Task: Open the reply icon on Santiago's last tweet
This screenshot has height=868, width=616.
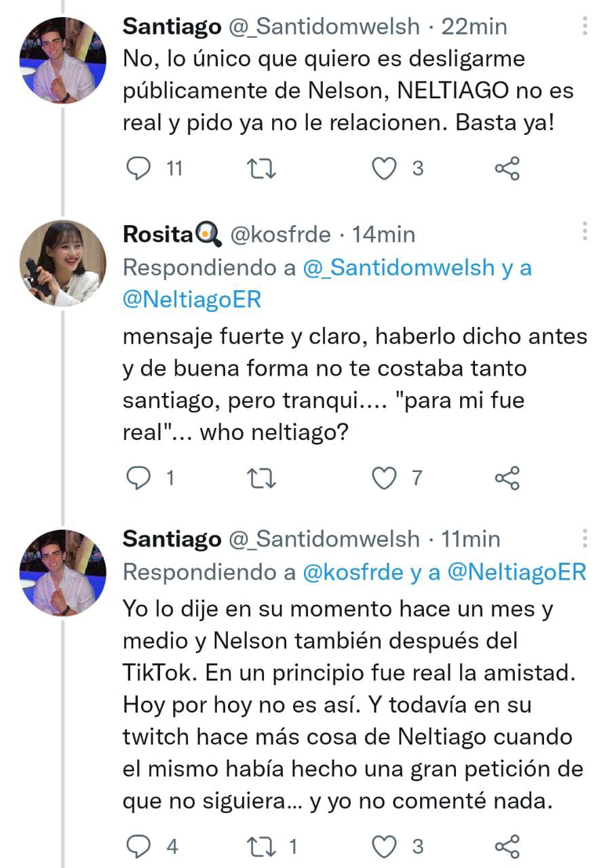Action: click(x=139, y=846)
